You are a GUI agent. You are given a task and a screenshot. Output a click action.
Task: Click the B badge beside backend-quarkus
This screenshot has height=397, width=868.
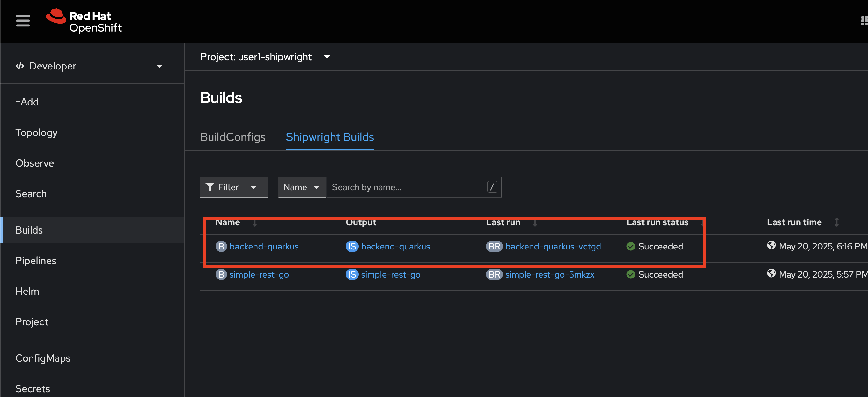(x=221, y=247)
